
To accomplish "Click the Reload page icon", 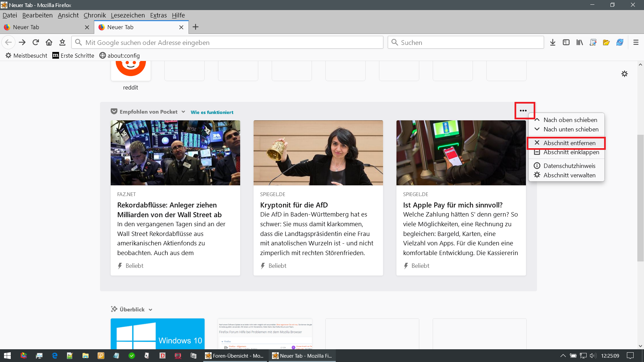I will 36,42.
